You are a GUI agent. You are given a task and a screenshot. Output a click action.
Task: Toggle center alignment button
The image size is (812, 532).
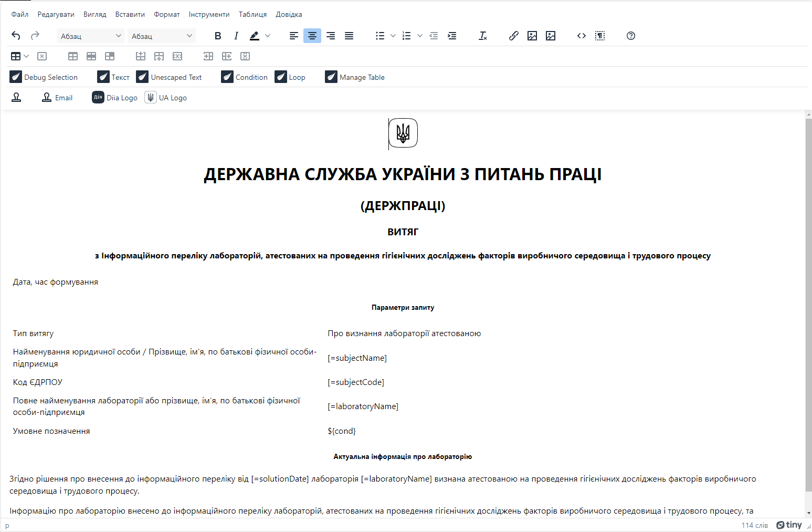tap(312, 36)
